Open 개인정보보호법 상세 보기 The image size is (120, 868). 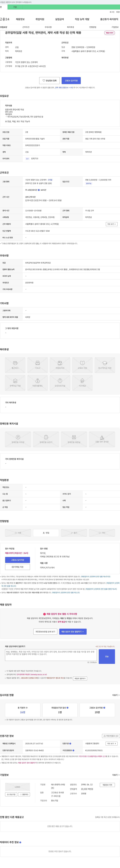point(45,632)
